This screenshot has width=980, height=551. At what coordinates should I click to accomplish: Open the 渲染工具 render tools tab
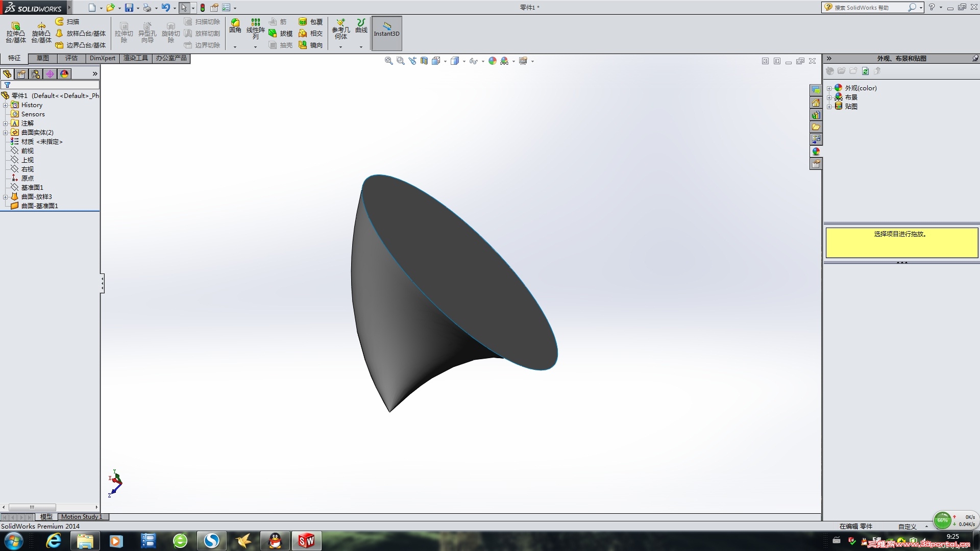pyautogui.click(x=135, y=58)
